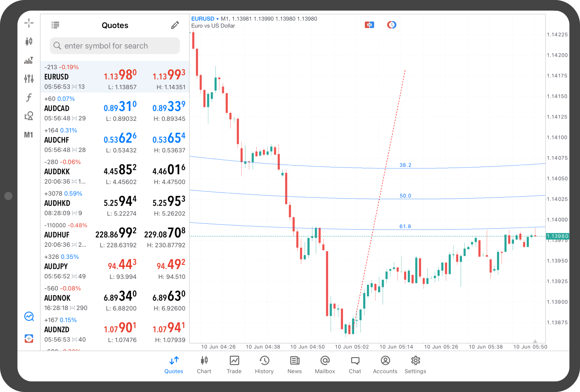This screenshot has height=392, width=580.
Task: Toggle the circular red-blue chart icon
Action: (x=392, y=25)
